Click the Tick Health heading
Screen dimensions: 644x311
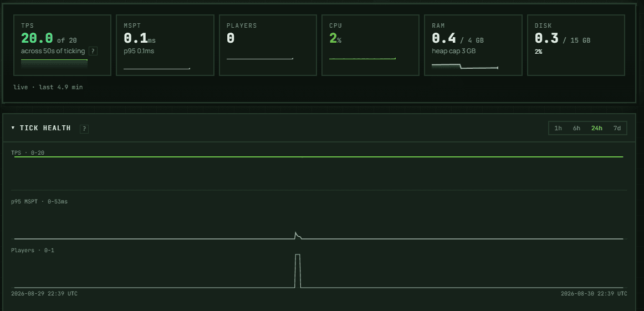click(x=45, y=128)
